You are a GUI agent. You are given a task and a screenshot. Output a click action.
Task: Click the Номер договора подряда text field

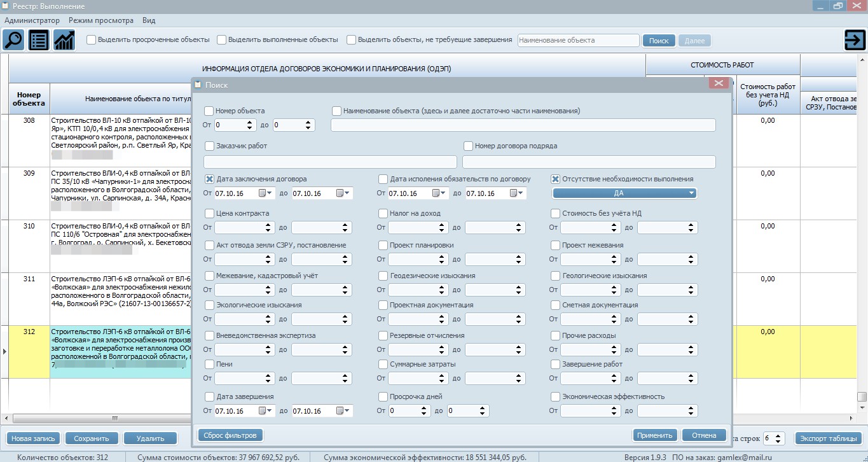coord(589,162)
